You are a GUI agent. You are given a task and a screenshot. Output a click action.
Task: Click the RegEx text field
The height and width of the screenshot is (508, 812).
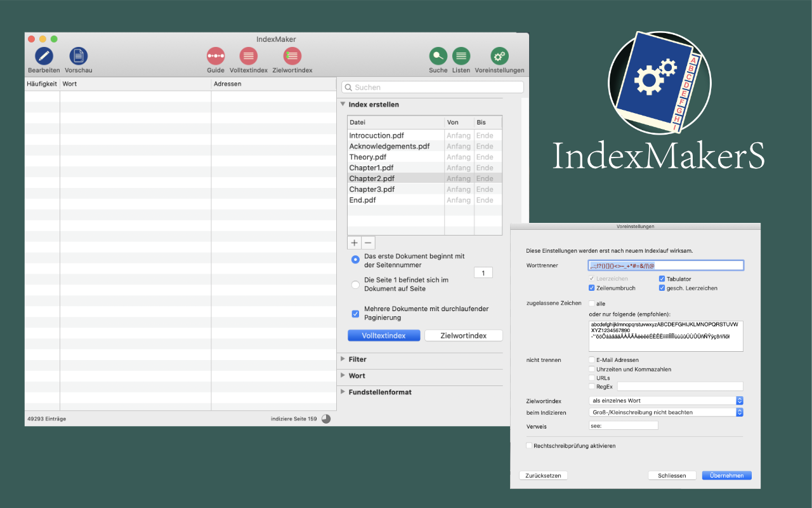pos(680,386)
